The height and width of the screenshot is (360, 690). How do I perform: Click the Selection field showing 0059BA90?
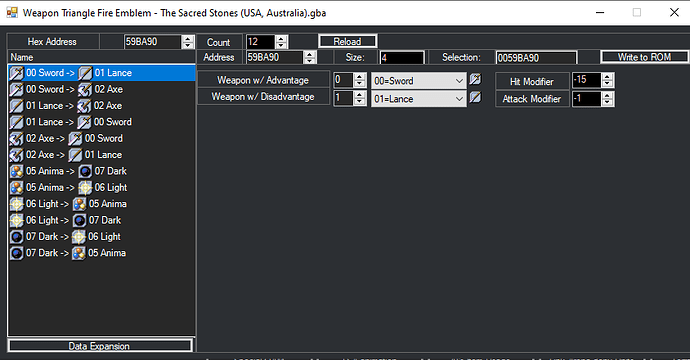coord(536,58)
